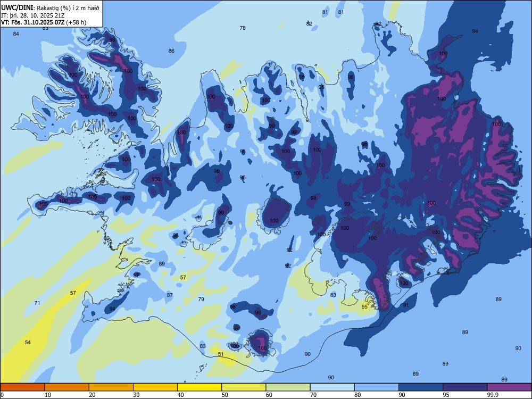Click the 20–30 legend color swatch
This screenshot has height=399, width=532.
[x=111, y=387]
